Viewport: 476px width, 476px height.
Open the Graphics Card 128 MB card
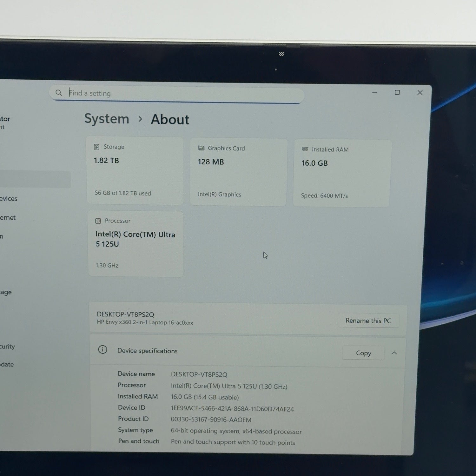(239, 172)
